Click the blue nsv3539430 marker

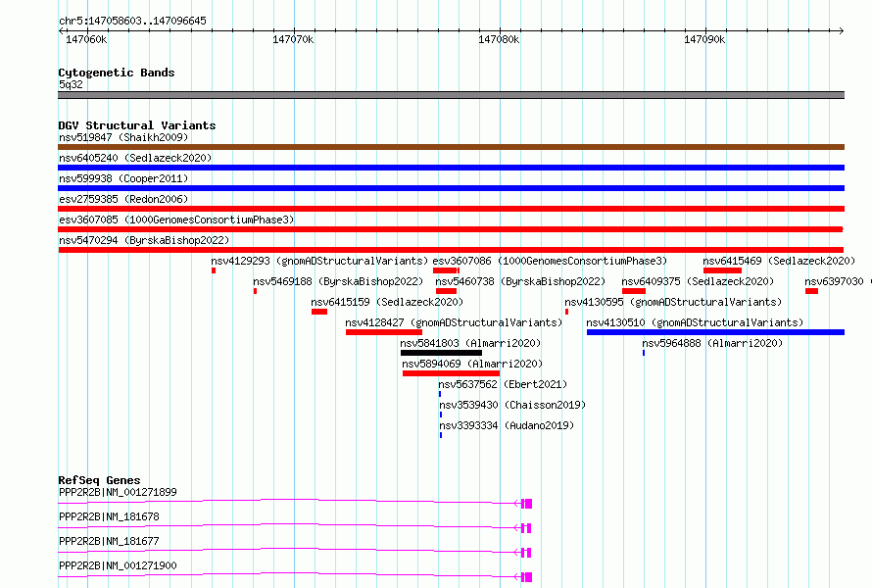pyautogui.click(x=441, y=415)
